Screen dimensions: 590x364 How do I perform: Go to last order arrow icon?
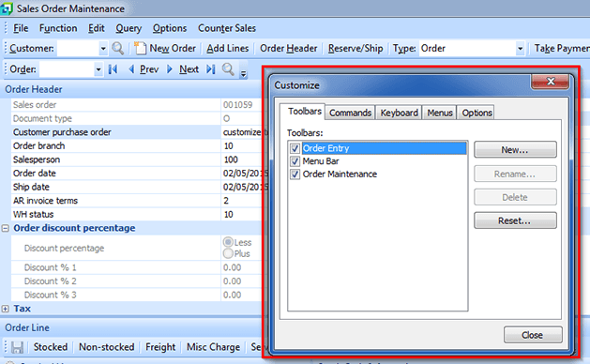click(x=211, y=69)
